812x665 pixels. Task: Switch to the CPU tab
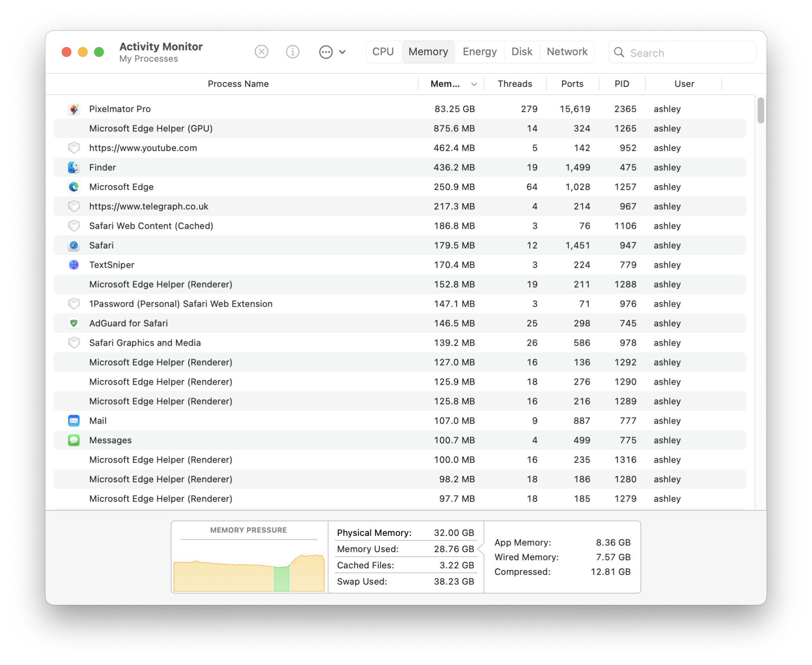(383, 52)
